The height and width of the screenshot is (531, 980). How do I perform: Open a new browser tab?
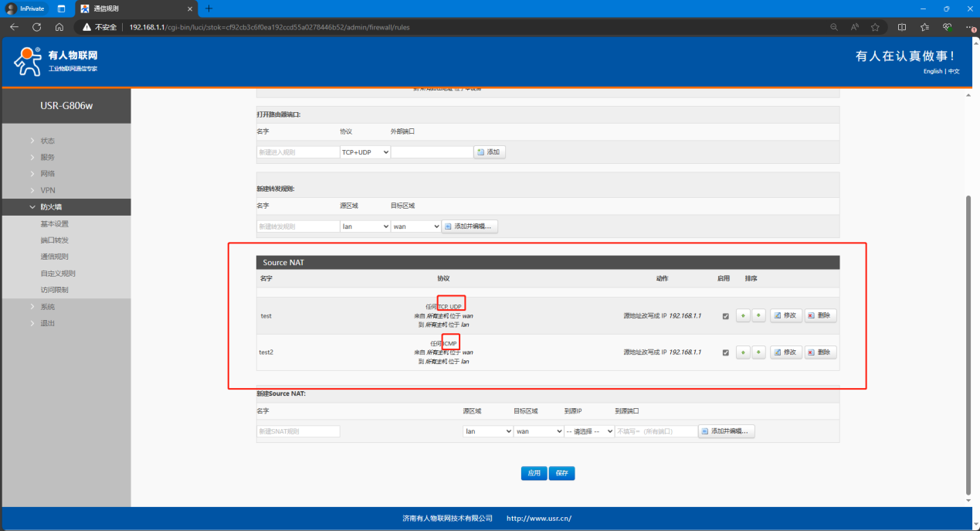pyautogui.click(x=209, y=9)
